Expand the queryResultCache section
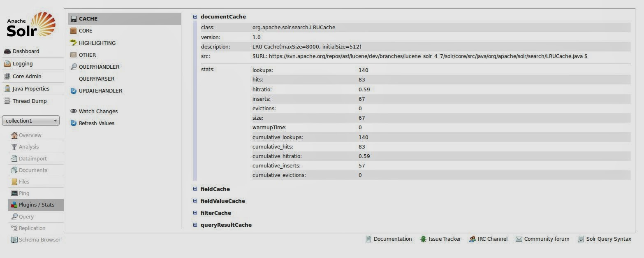Image resolution: width=644 pixels, height=258 pixels. [x=195, y=225]
